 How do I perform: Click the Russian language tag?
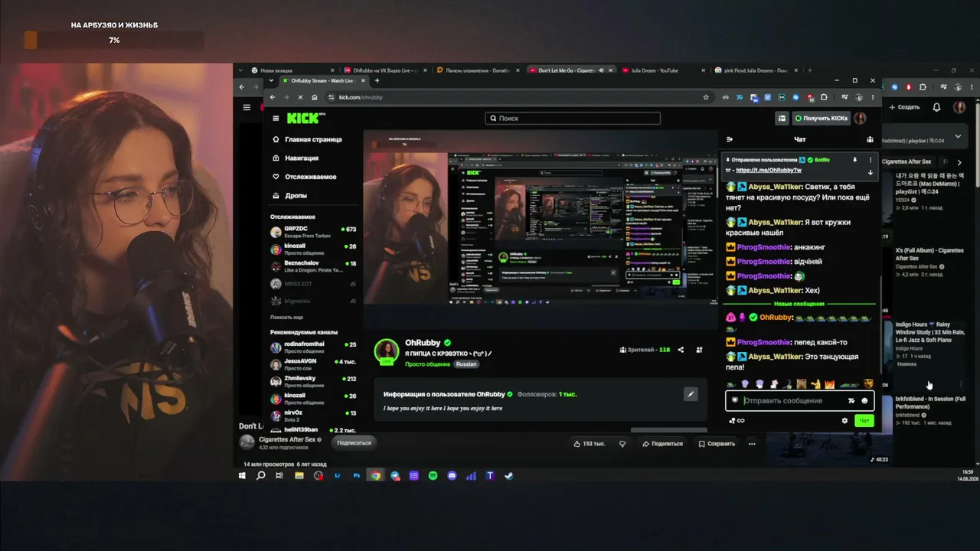point(466,364)
